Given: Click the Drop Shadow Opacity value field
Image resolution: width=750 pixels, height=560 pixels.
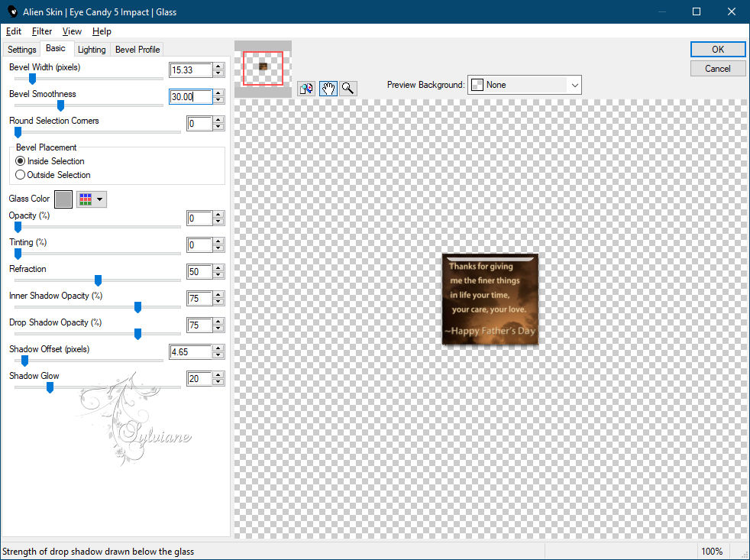Looking at the screenshot, I should (199, 325).
